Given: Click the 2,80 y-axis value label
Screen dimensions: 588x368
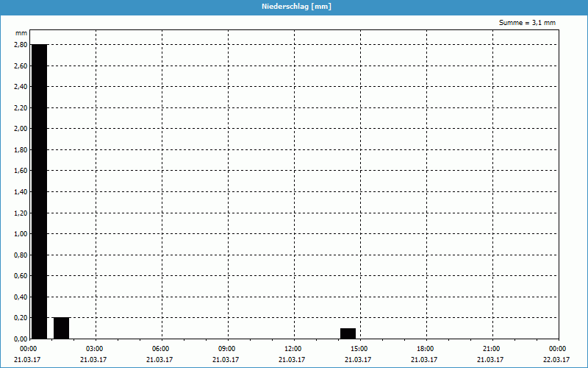Looking at the screenshot, I should point(20,45).
